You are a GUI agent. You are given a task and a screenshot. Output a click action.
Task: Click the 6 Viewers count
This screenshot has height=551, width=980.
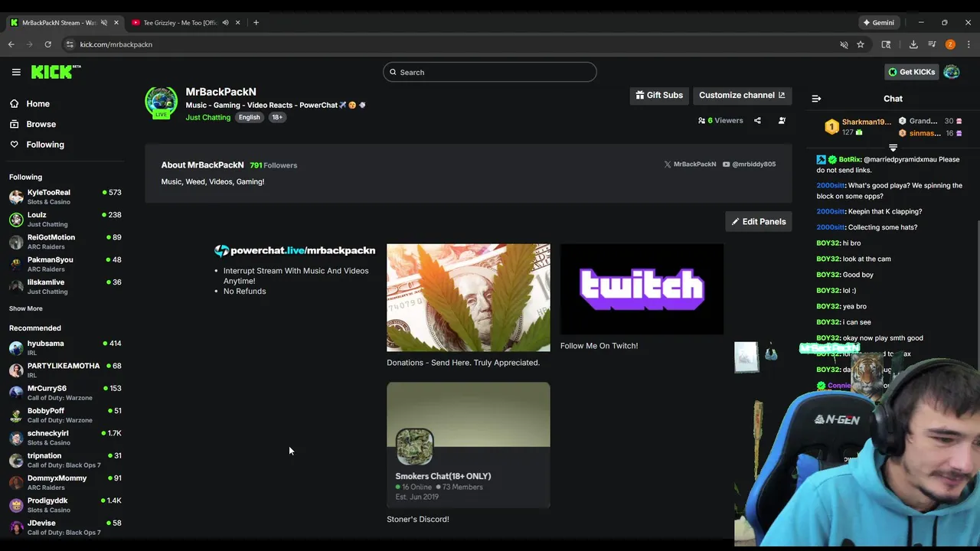[x=720, y=120]
